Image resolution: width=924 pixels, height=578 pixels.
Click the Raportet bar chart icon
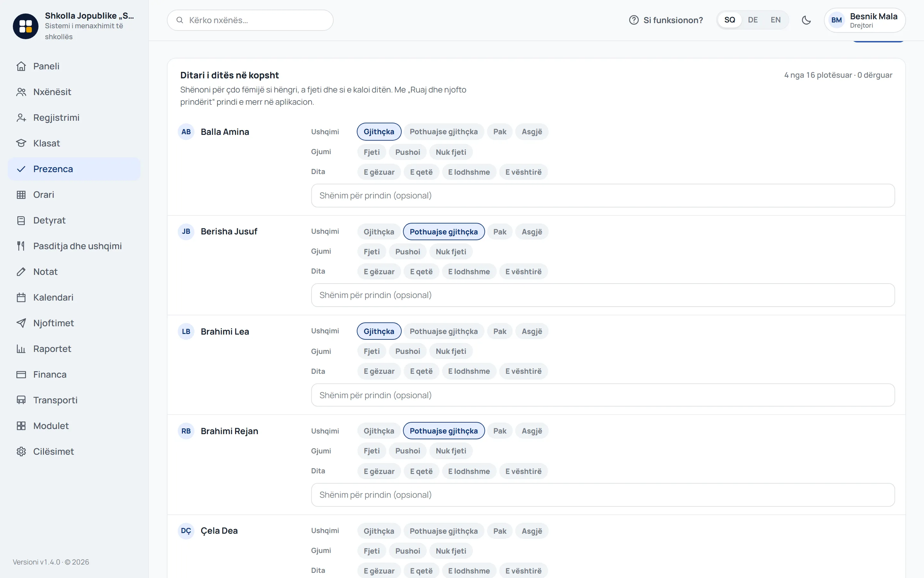coord(21,349)
